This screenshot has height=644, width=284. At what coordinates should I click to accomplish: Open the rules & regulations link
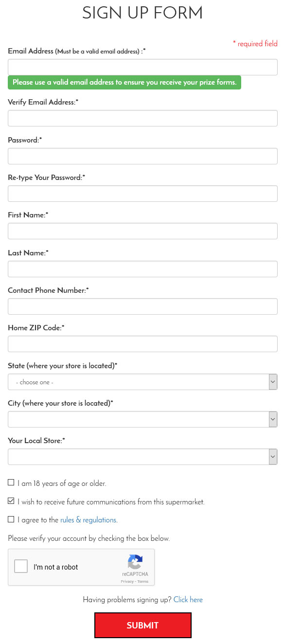point(88,520)
